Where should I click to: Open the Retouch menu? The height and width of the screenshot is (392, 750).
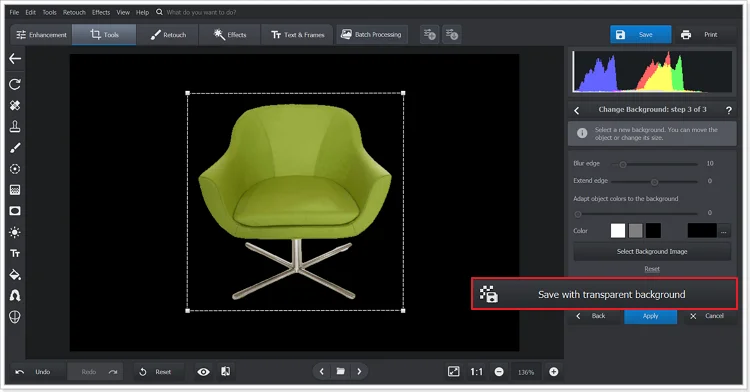[74, 12]
